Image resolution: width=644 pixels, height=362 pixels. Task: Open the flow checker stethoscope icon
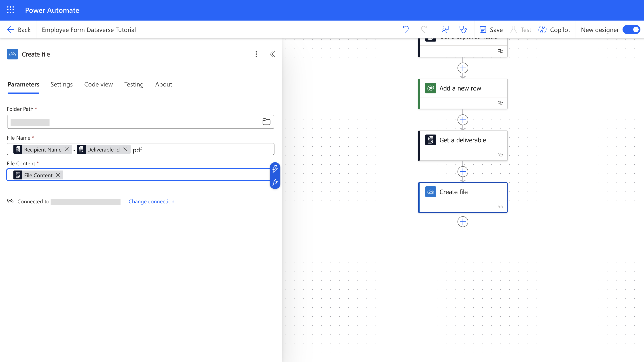[463, 29]
